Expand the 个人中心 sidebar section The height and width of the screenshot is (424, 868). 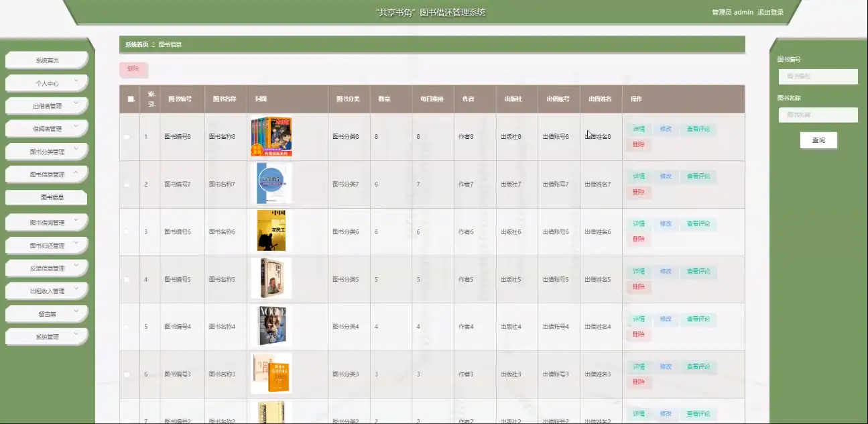(46, 83)
